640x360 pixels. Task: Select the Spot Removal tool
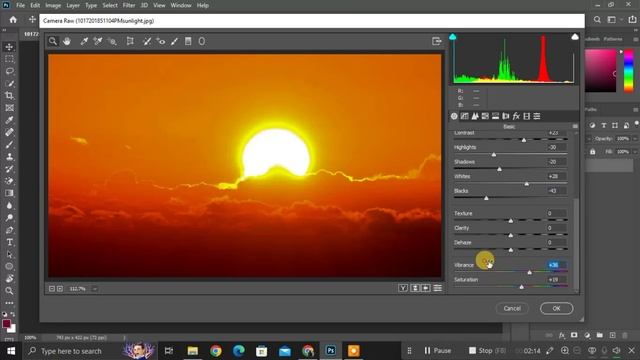tap(147, 41)
